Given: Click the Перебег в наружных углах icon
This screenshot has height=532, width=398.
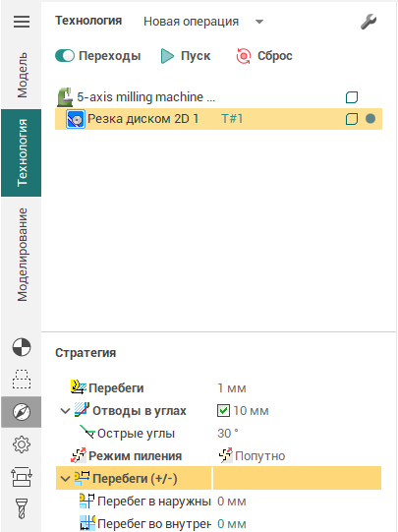Looking at the screenshot, I should [86, 501].
